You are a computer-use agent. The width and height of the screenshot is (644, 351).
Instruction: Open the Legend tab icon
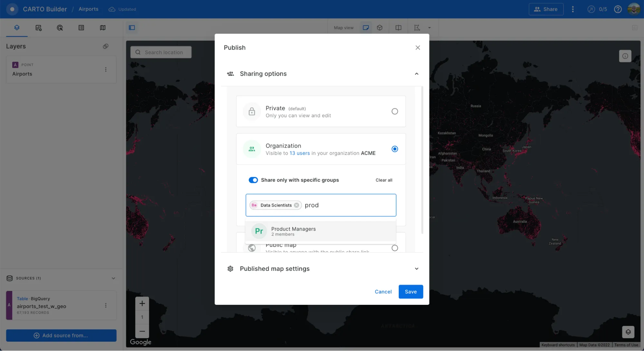point(81,28)
